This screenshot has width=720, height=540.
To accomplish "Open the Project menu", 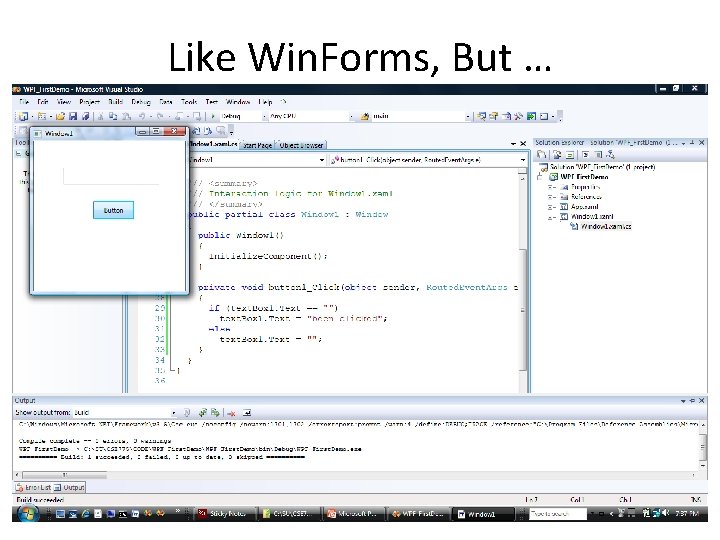I will click(x=90, y=102).
